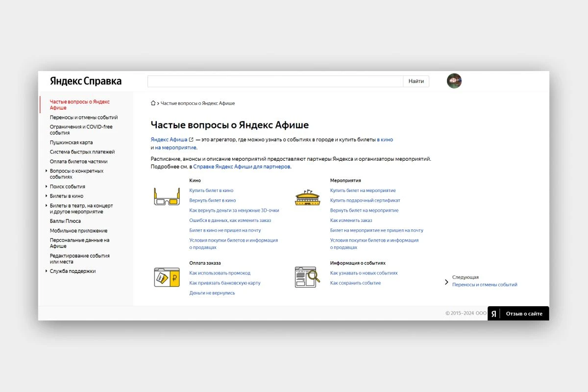
Task: Open Билет на мероприятие не пришел link
Action: [x=377, y=230]
